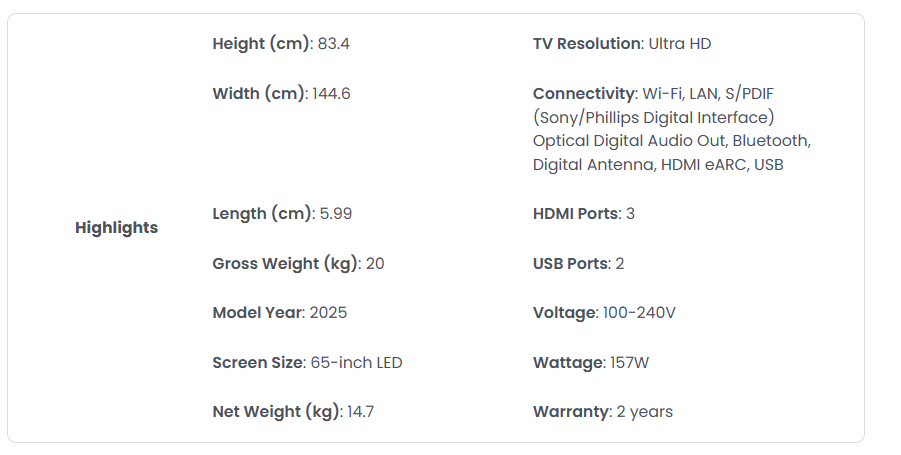Image resolution: width=901 pixels, height=455 pixels.
Task: Select the Height (cm) 83.4 entry
Action: [x=281, y=44]
